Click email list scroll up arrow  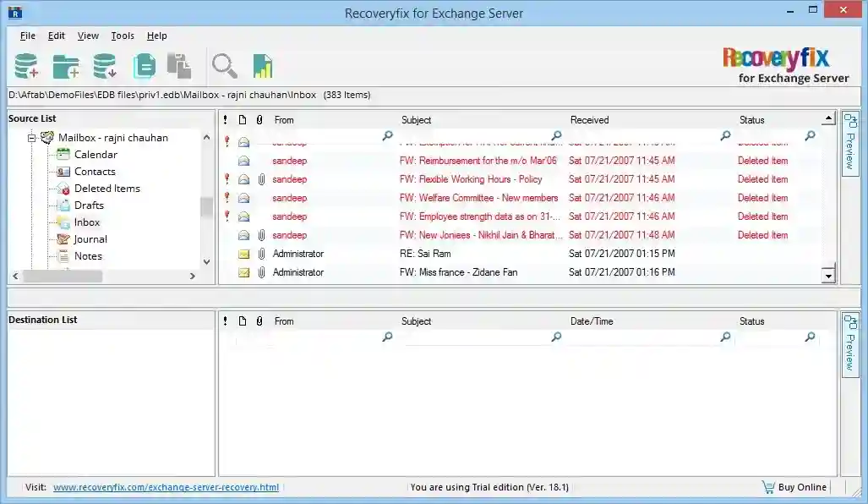[828, 118]
